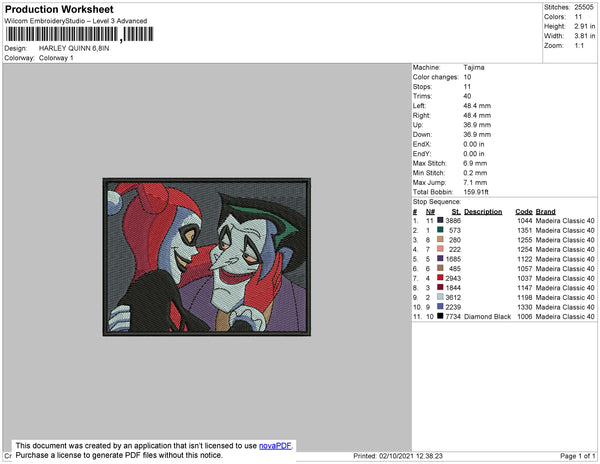Screen dimensions: 600x464
Task: Click the barcode under the Wilcom EmbroideryStudio line
Action: coord(79,34)
